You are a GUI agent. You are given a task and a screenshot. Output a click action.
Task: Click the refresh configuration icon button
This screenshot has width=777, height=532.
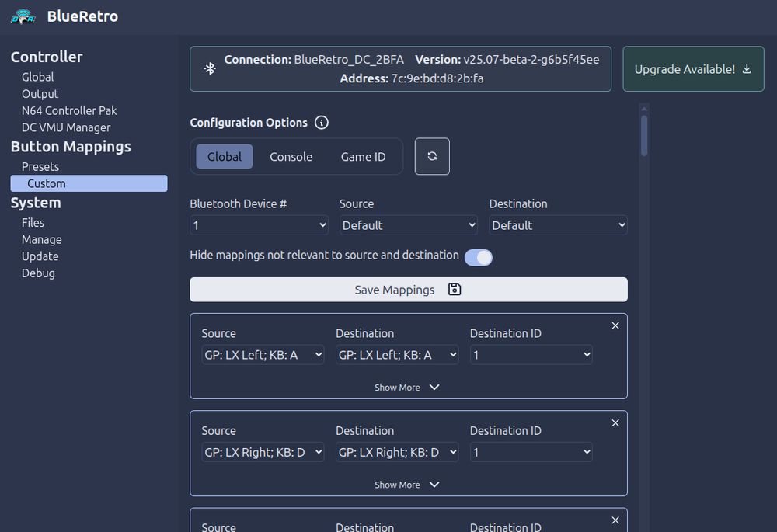(x=432, y=156)
